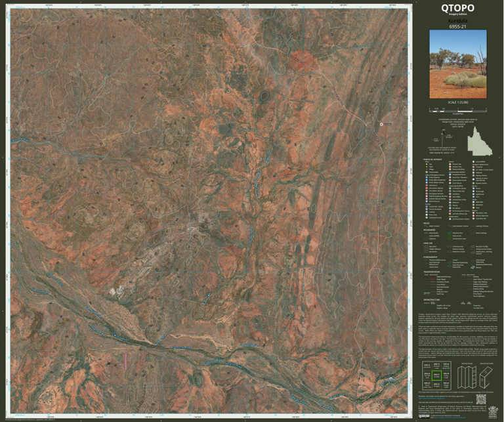Open the Creative Commons license URL
The width and height of the screenshot is (504, 422).
[x=450, y=417]
